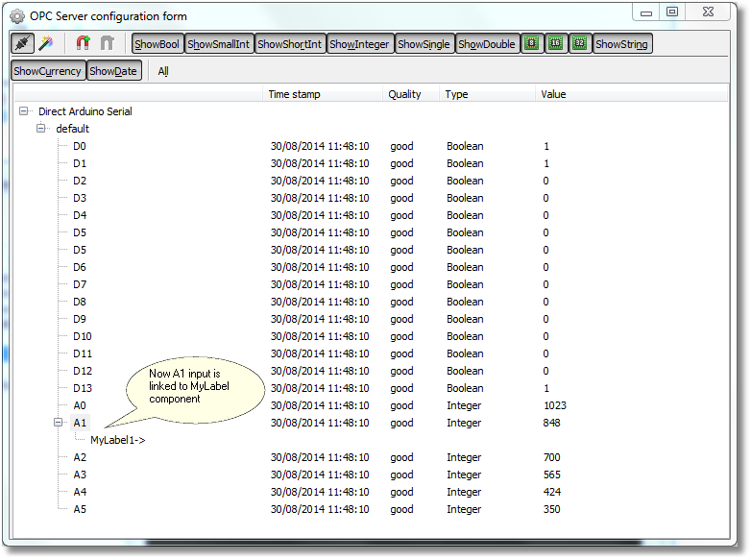Select the D3 tree item

(x=80, y=198)
